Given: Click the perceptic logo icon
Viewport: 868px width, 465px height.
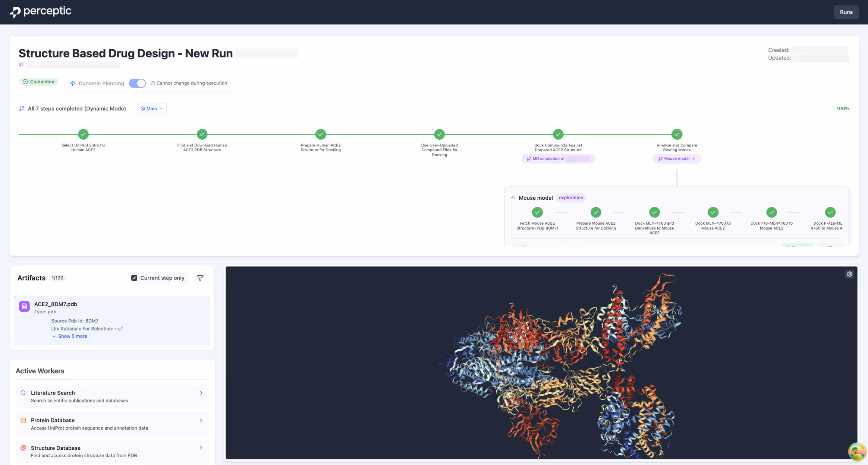Looking at the screenshot, I should (x=15, y=12).
